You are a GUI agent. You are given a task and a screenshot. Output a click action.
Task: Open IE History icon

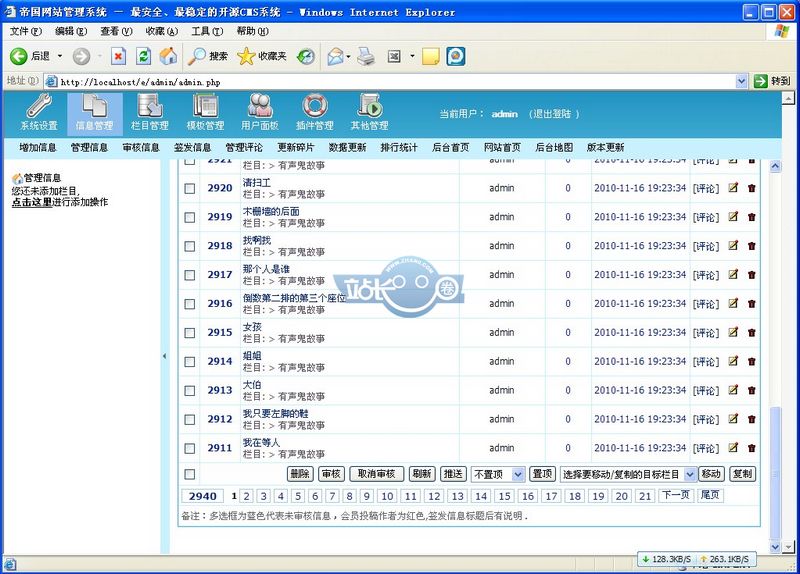[x=306, y=56]
